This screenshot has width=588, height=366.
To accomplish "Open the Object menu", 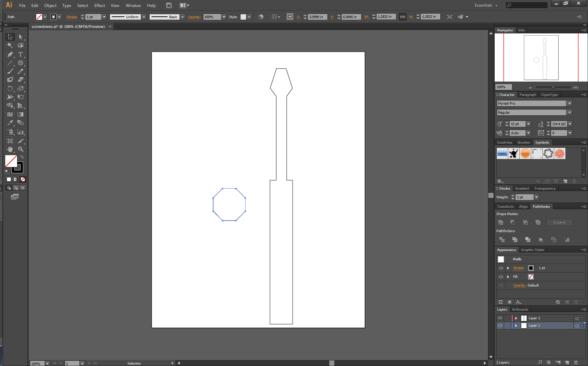I will click(x=50, y=6).
